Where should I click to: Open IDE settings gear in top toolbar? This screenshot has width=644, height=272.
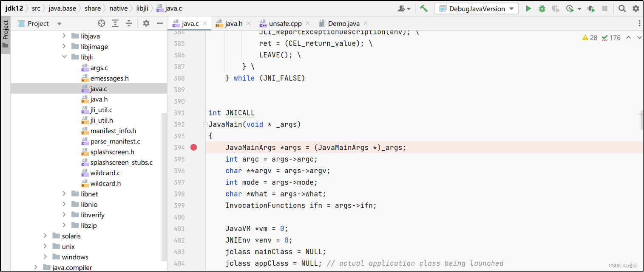(635, 8)
